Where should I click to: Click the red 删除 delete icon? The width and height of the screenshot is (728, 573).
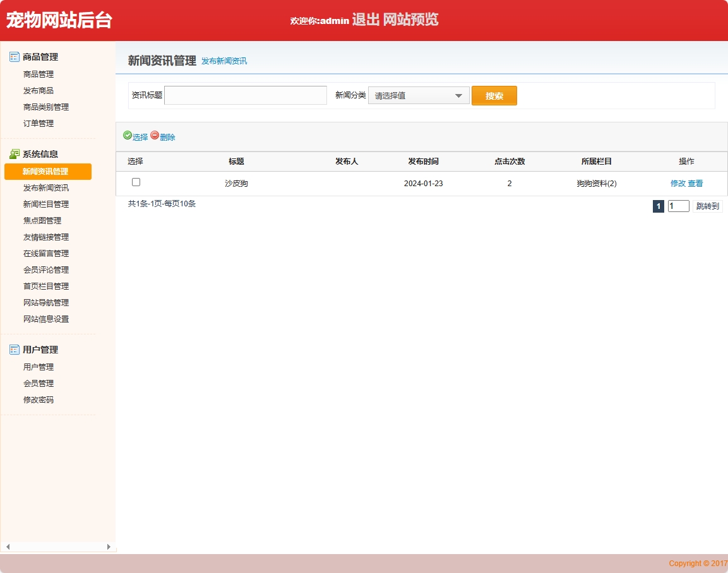tap(155, 136)
